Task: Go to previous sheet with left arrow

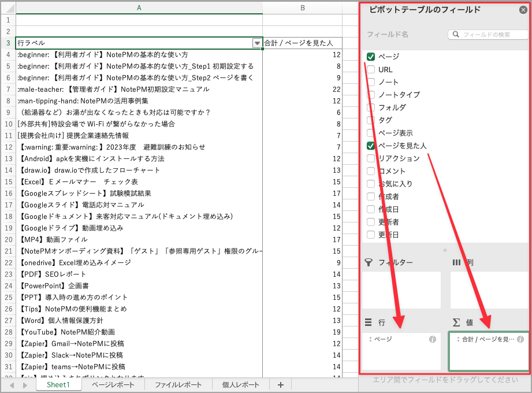Action: pos(12,385)
